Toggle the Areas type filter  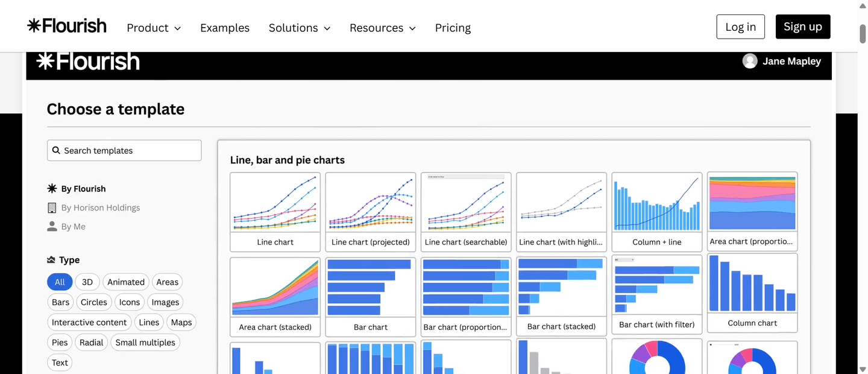168,282
